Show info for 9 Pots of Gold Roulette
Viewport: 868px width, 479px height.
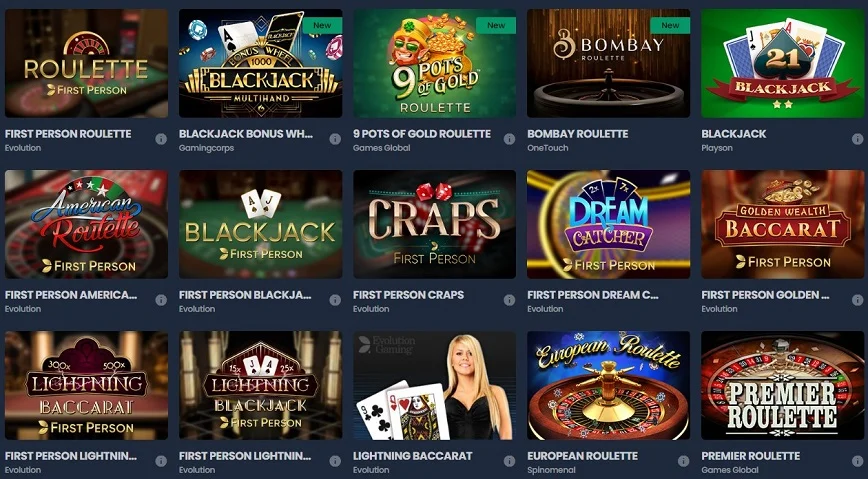[x=509, y=139]
